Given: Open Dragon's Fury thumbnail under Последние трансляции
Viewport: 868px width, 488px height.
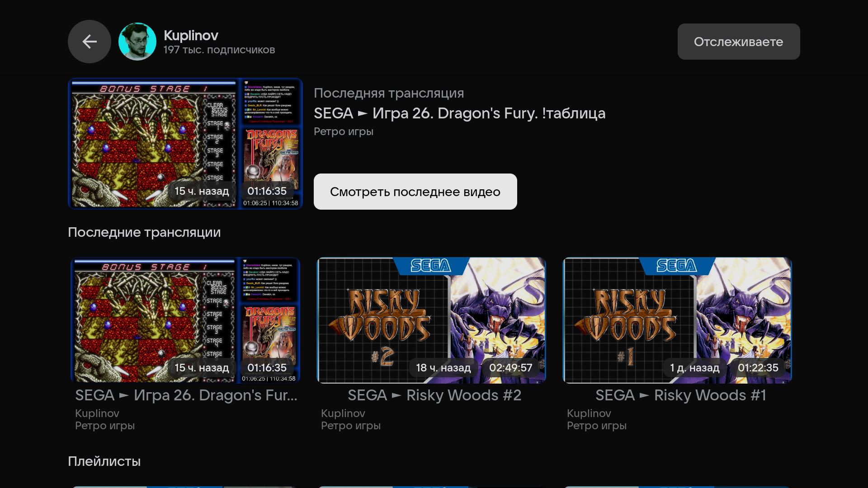Looking at the screenshot, I should pos(185,320).
